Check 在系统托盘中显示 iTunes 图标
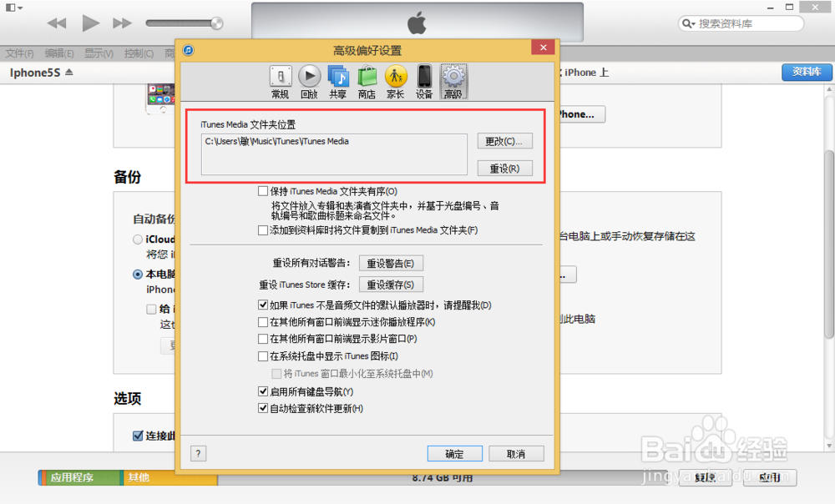The height and width of the screenshot is (504, 835). [x=263, y=358]
